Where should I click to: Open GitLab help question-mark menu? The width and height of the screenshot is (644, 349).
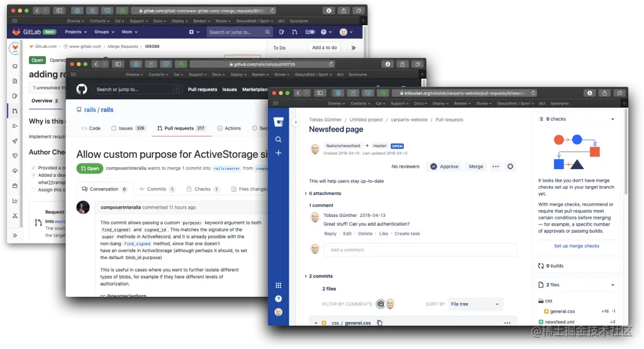(326, 31)
